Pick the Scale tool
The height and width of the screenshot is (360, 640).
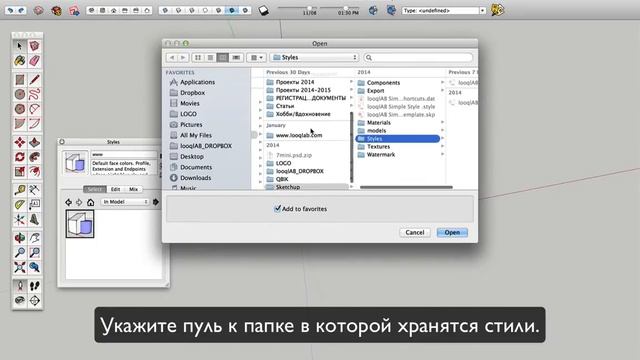pyautogui.click(x=20, y=172)
